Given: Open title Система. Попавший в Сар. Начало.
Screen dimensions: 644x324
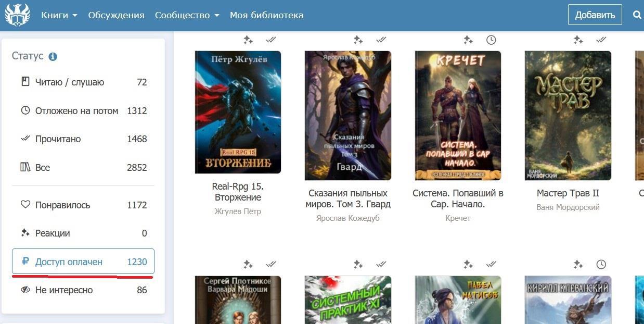Looking at the screenshot, I should click(458, 198).
